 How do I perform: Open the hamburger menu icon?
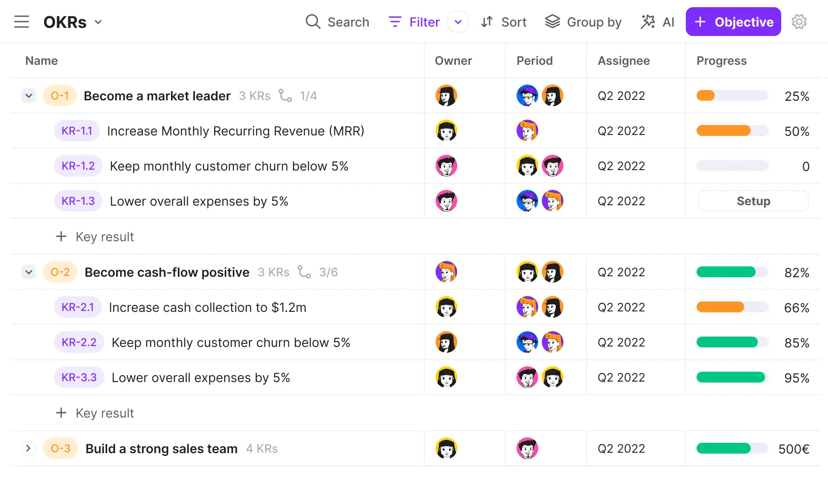[22, 22]
